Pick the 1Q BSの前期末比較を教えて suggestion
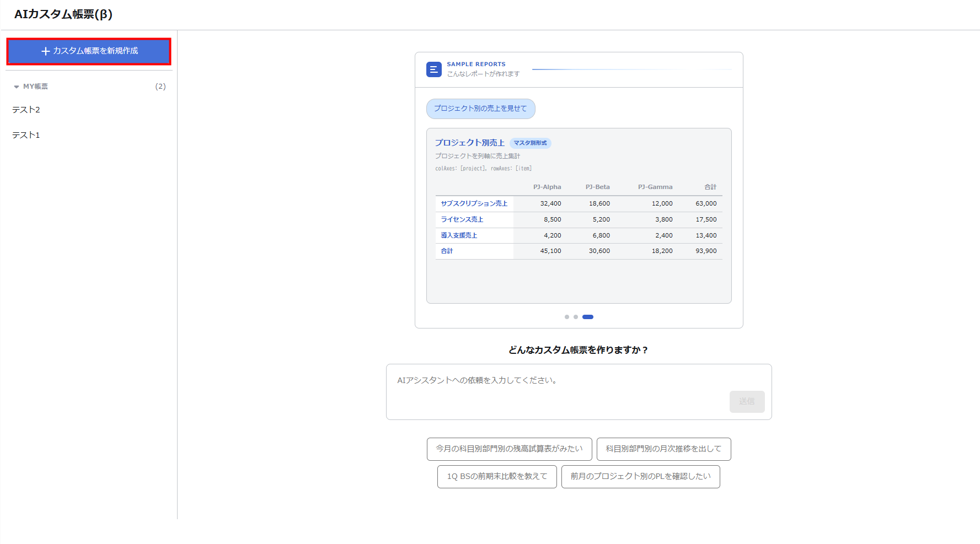Image resolution: width=980 pixels, height=544 pixels. point(497,476)
